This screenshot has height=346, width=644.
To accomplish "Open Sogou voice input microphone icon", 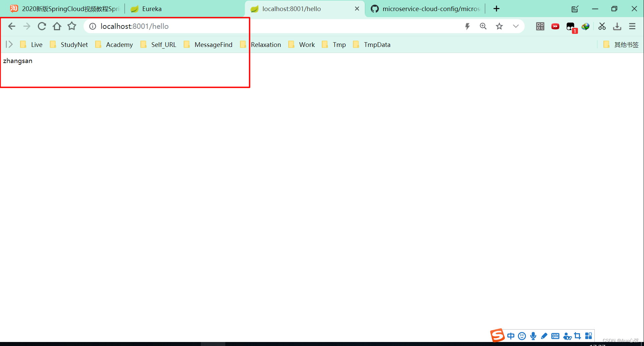I will point(533,336).
